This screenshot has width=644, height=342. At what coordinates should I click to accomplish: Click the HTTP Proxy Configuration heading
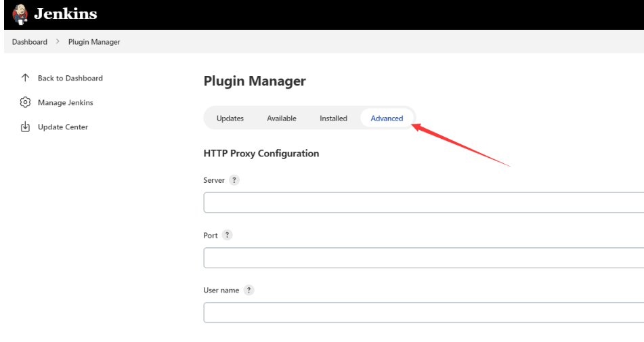tap(261, 153)
